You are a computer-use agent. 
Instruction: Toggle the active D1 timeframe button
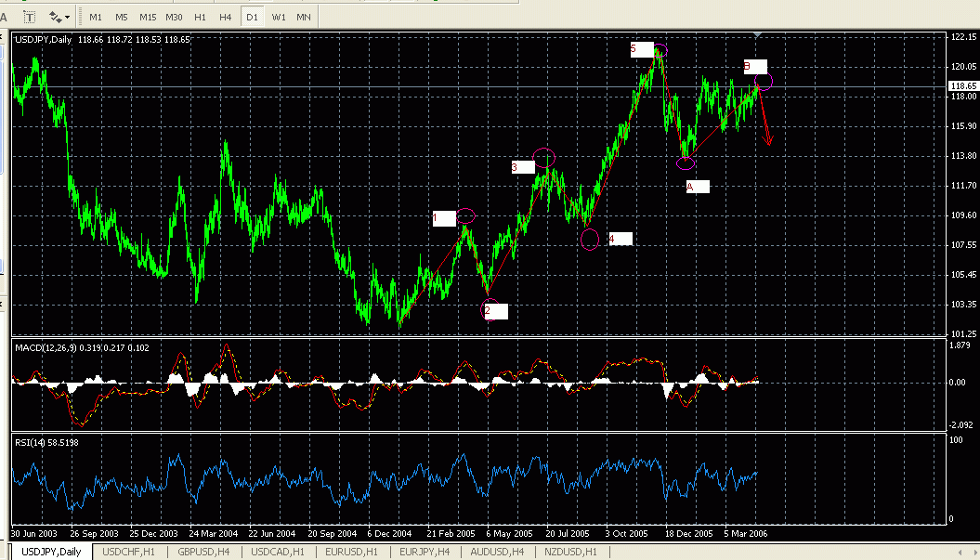(x=252, y=17)
